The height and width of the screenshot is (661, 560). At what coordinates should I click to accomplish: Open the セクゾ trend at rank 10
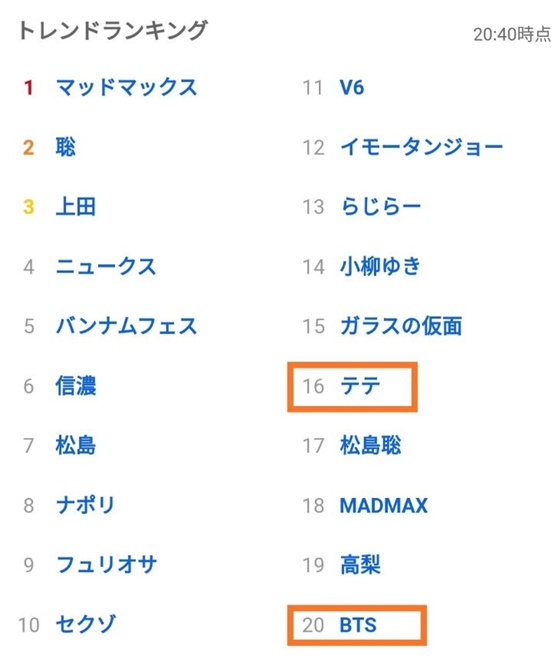(86, 624)
